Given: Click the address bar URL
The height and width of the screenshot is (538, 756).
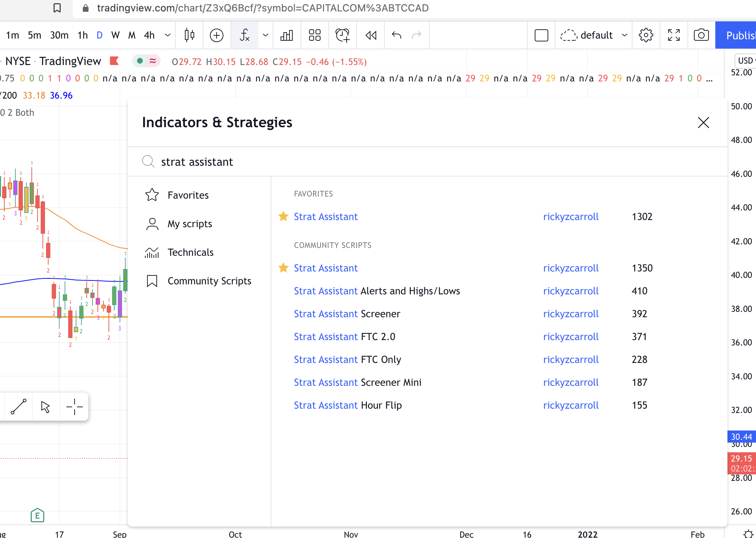Looking at the screenshot, I should [x=263, y=8].
